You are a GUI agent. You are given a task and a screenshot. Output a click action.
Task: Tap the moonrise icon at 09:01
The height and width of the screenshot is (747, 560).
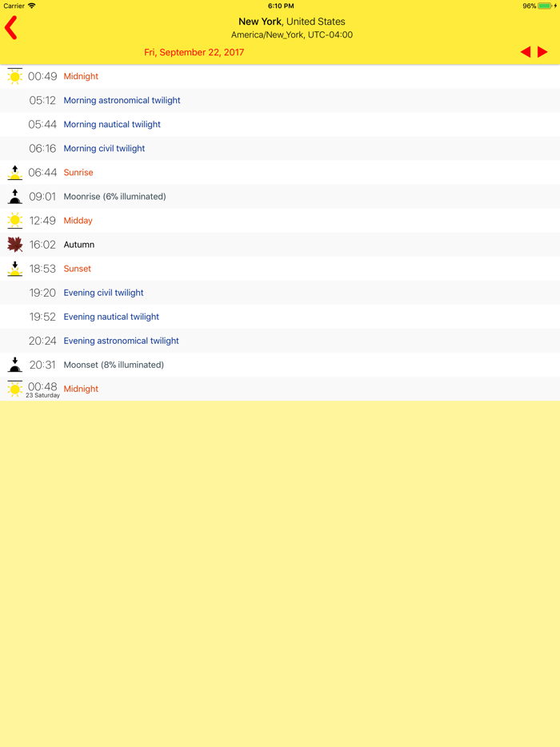(x=14, y=196)
